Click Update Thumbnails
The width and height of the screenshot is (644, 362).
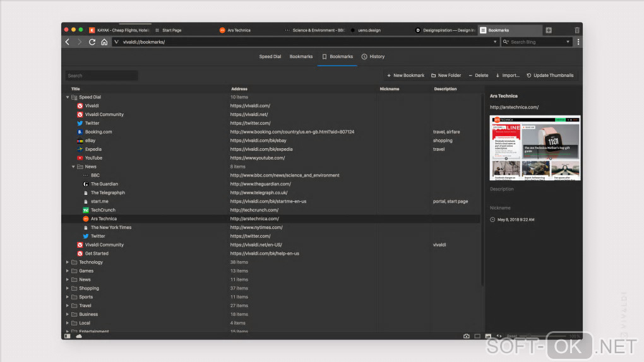550,76
